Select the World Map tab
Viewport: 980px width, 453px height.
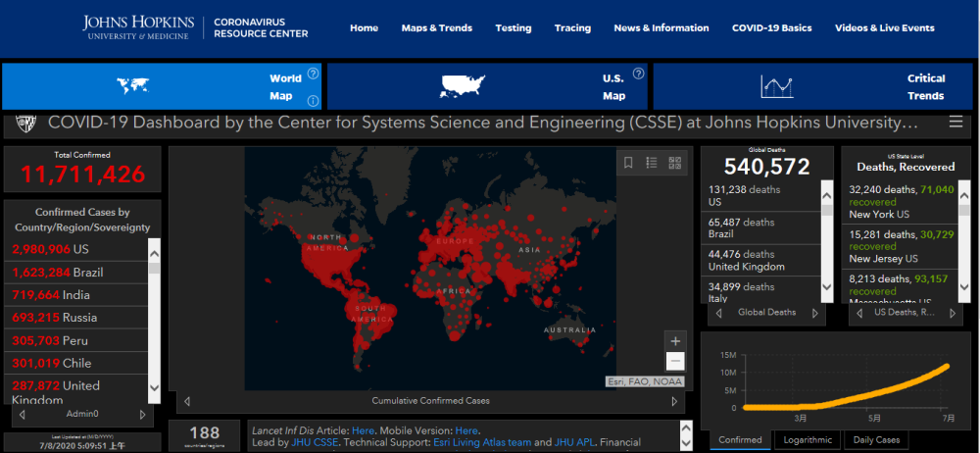pyautogui.click(x=162, y=86)
